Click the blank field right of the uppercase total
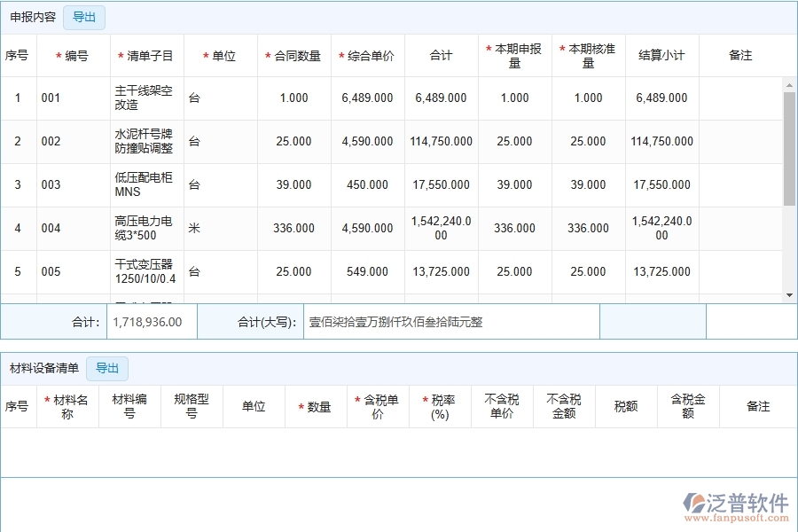The image size is (798, 532). point(652,321)
